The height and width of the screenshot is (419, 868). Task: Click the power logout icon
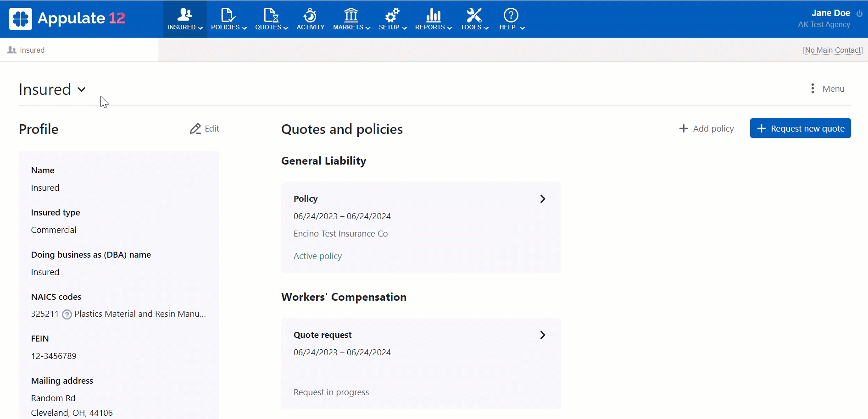click(859, 13)
